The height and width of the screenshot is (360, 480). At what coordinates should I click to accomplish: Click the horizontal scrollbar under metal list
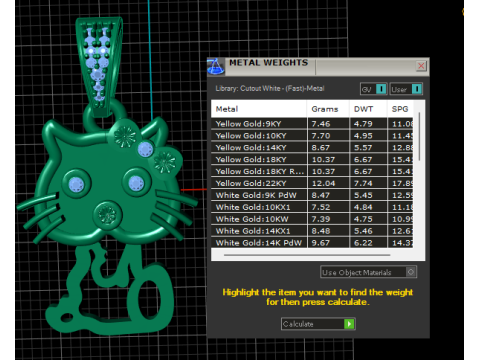click(307, 255)
